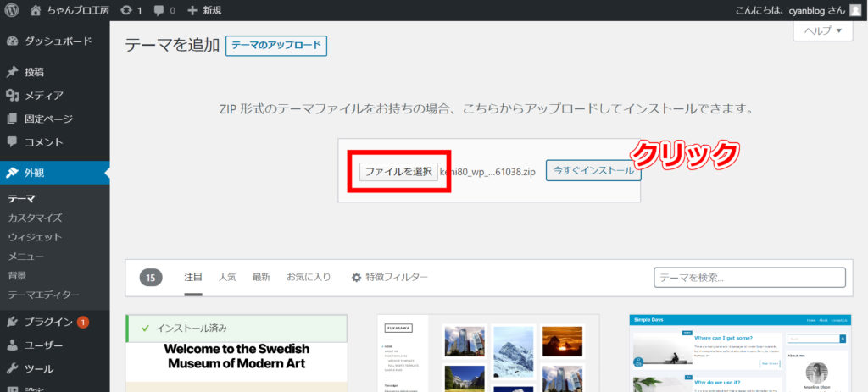
Task: Select the お気に入り favorites tab
Action: click(309, 277)
